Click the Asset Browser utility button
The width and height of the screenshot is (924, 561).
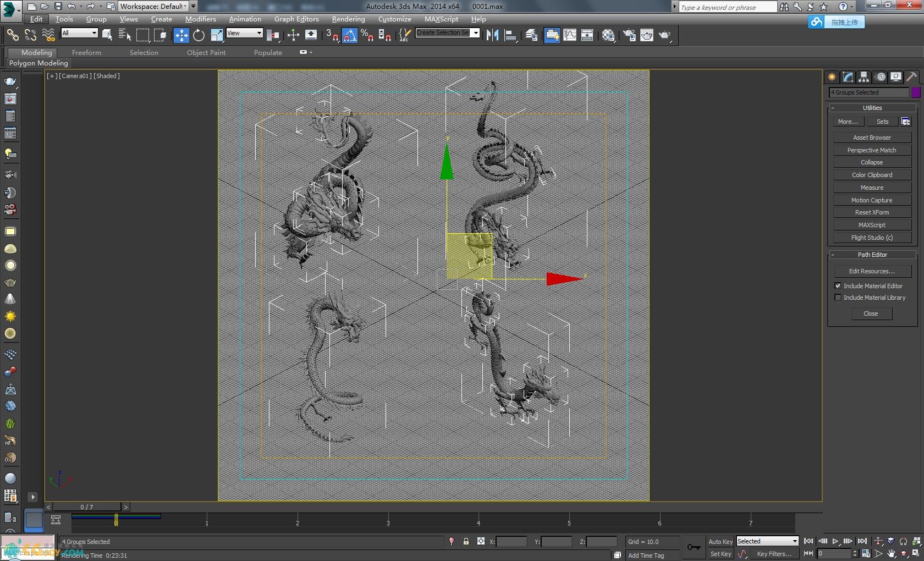point(872,137)
